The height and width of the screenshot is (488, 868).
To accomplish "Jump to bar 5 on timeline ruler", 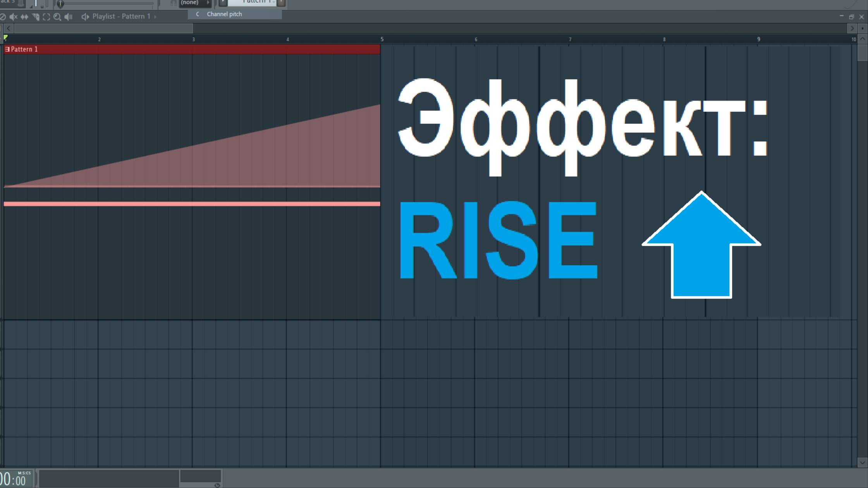I will pos(382,39).
